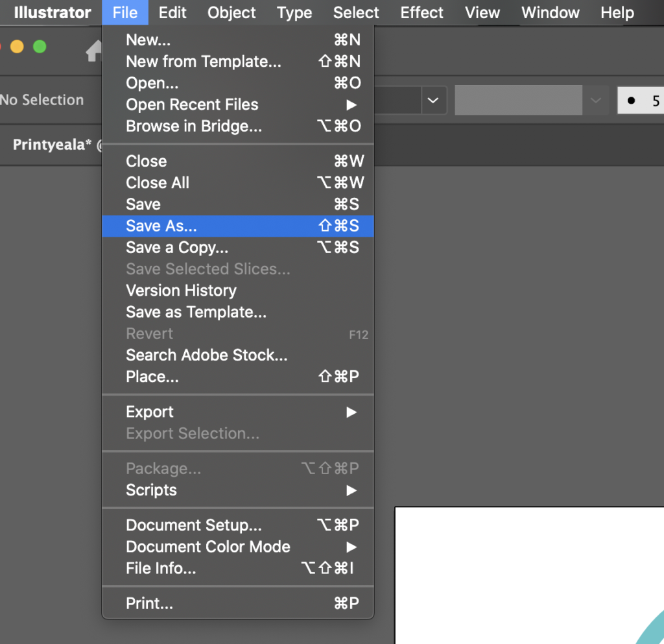The width and height of the screenshot is (664, 644).
Task: Open the Edit menu in the menu bar
Action: (x=172, y=12)
